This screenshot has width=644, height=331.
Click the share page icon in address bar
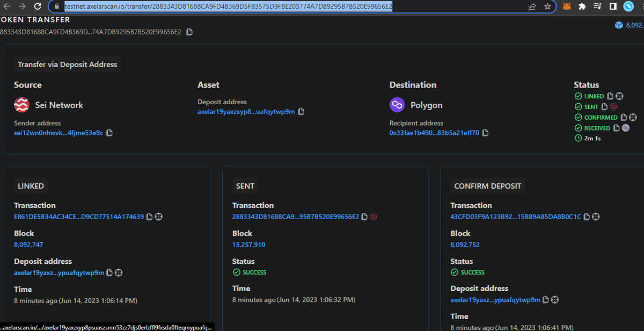tap(532, 6)
